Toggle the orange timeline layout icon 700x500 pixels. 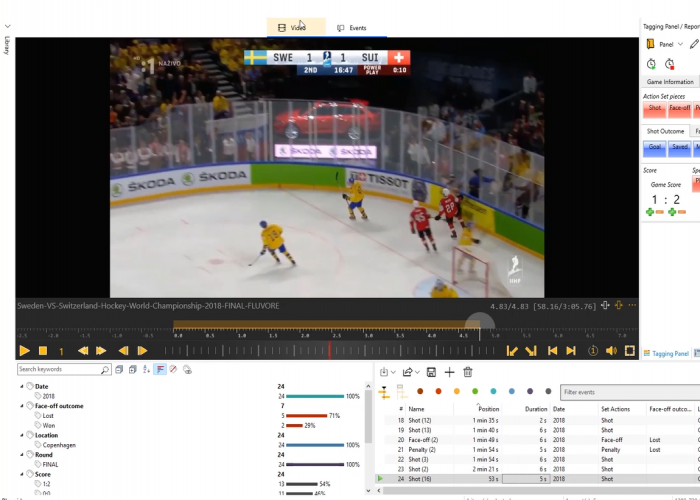click(383, 392)
